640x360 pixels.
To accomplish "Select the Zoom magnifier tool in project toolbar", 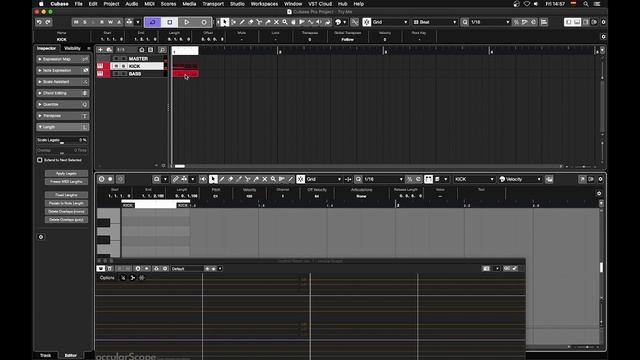I will click(285, 22).
